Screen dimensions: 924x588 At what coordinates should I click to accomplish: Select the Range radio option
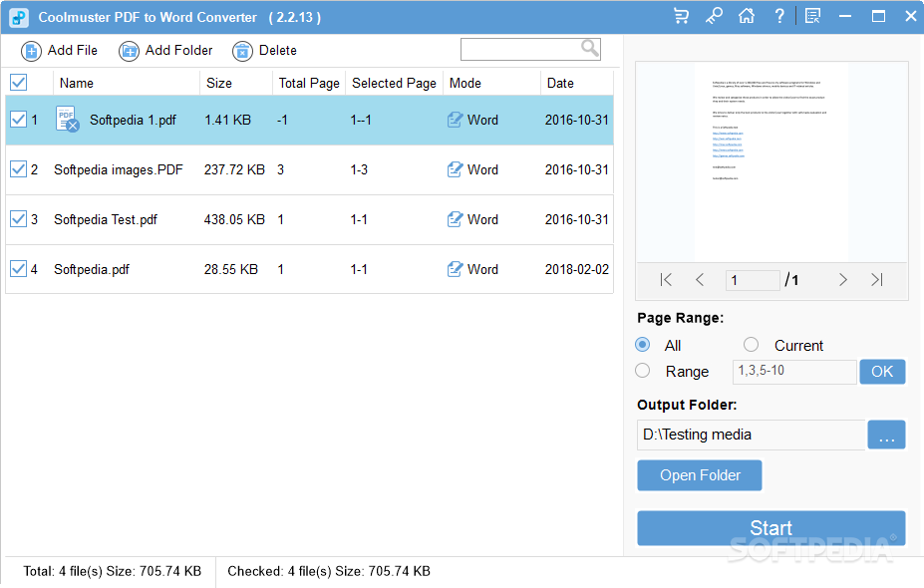[x=642, y=371]
